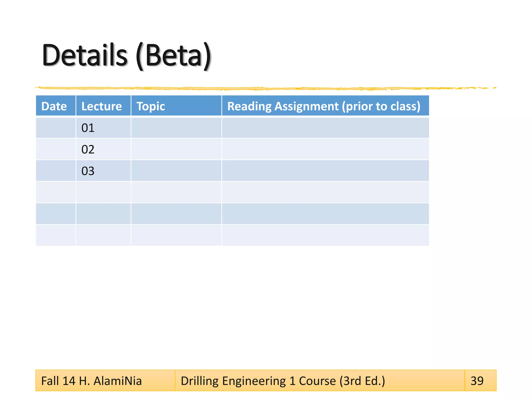Screen dimensions: 532x399
Task: Select the 'Topic' column header
Action: point(176,106)
